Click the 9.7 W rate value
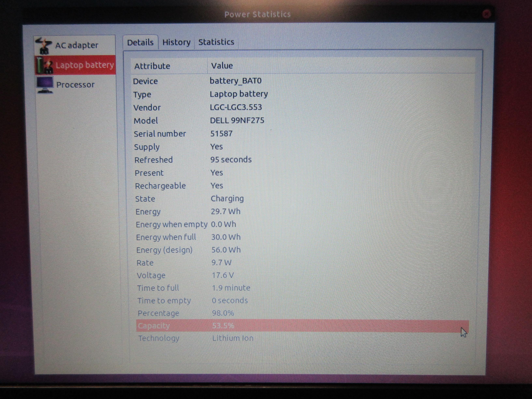This screenshot has height=399, width=532. 221,263
